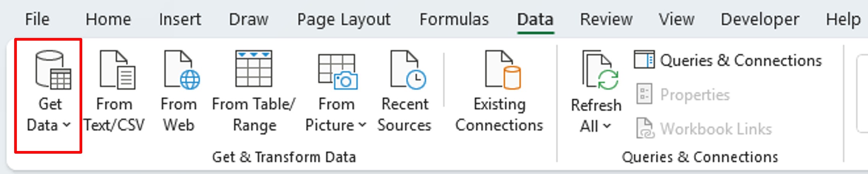Expand the Get Data dropdown arrow
The width and height of the screenshot is (868, 174).
click(67, 125)
